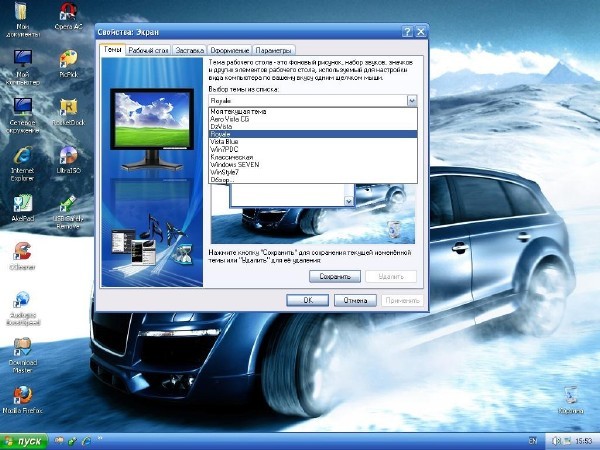Launch the Internet Explorer desktop icon
The image size is (600, 450).
(x=22, y=163)
